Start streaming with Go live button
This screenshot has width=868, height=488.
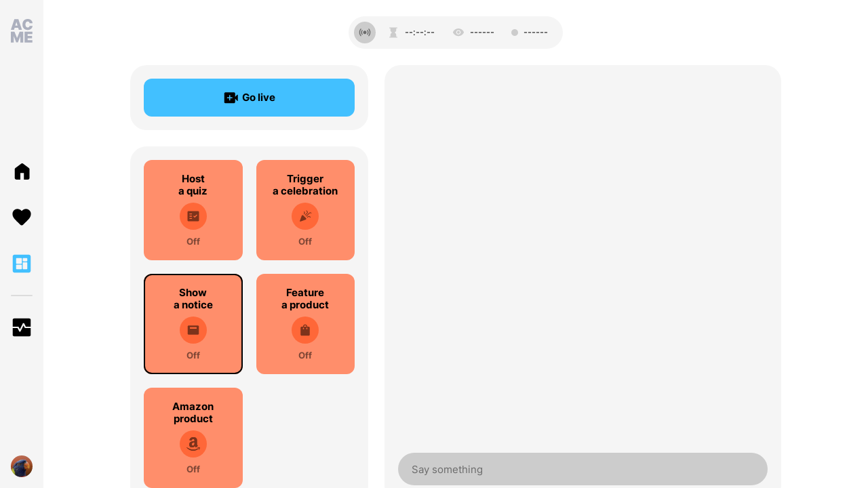[249, 98]
